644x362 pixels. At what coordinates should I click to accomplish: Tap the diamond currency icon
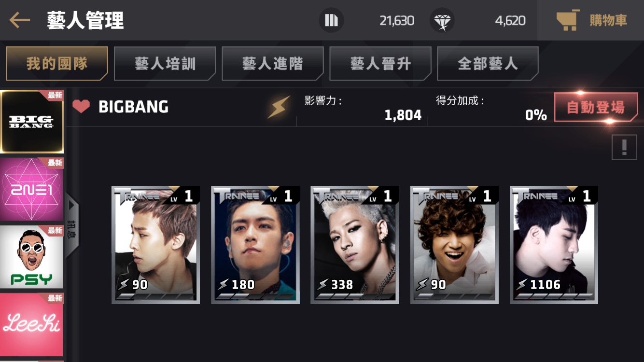(442, 20)
